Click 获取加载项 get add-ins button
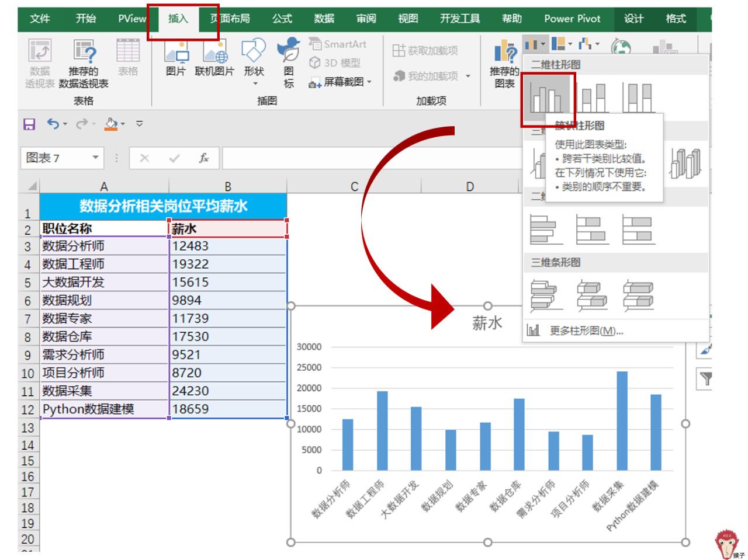The width and height of the screenshot is (748, 560). point(425,51)
